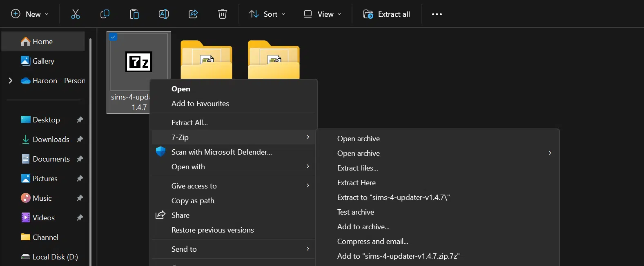Click the navigation pane vertical scrollbar
Image resolution: width=644 pixels, height=266 pixels.
pos(90,151)
